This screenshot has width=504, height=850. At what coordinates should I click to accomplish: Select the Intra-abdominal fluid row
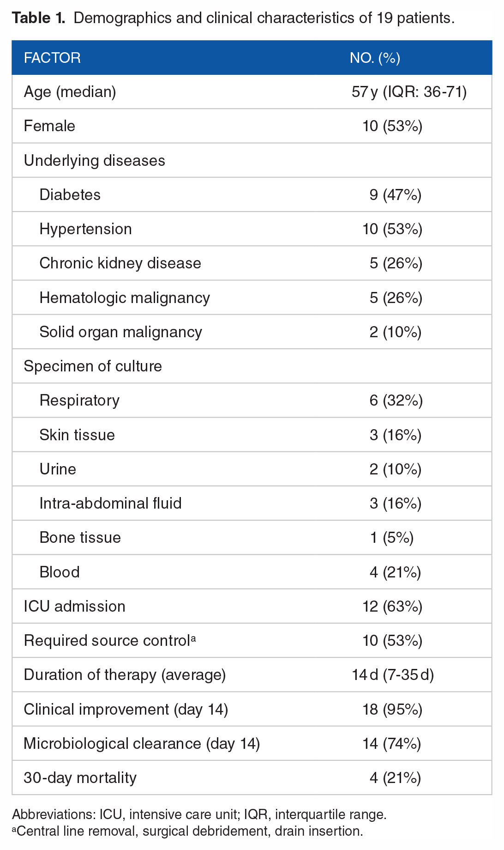(x=252, y=504)
